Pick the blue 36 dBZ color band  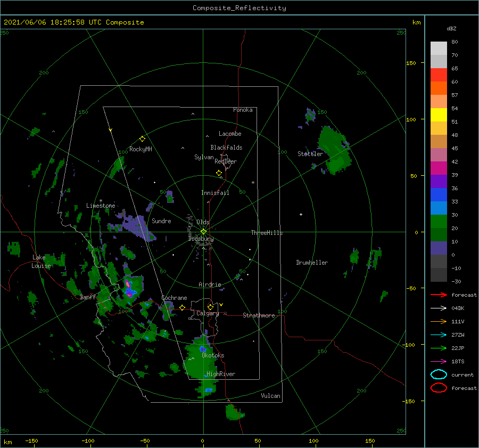(x=439, y=194)
